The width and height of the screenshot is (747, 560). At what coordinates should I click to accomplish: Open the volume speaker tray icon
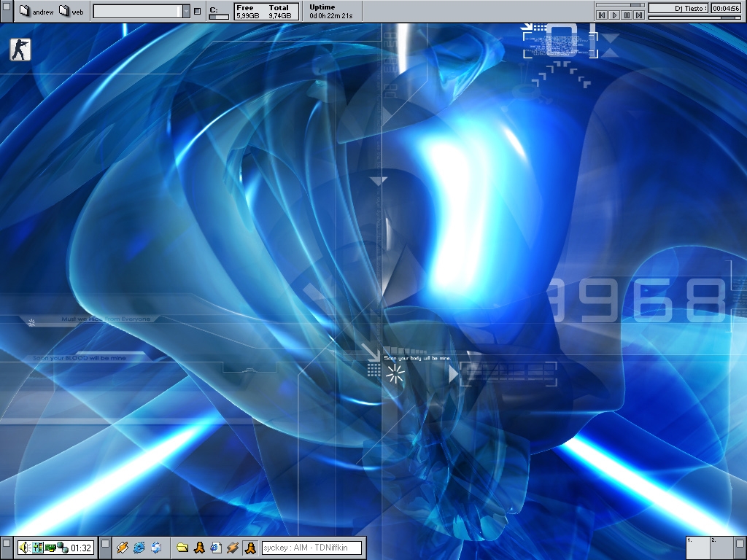coord(26,548)
